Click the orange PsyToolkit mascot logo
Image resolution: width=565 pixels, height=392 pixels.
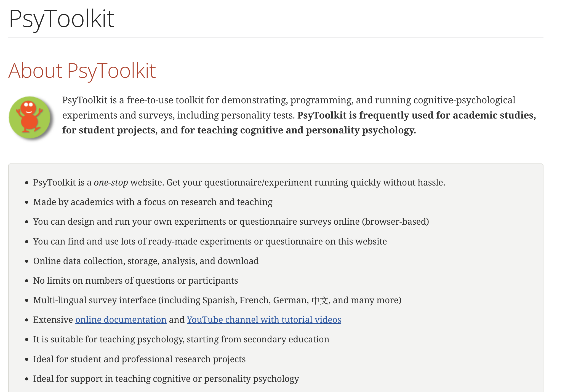(x=30, y=118)
